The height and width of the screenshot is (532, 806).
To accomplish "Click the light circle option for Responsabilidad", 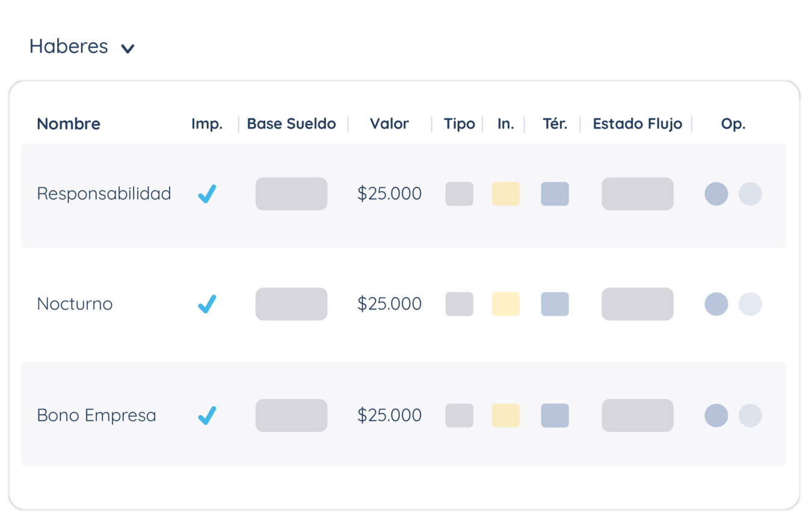I will (750, 194).
